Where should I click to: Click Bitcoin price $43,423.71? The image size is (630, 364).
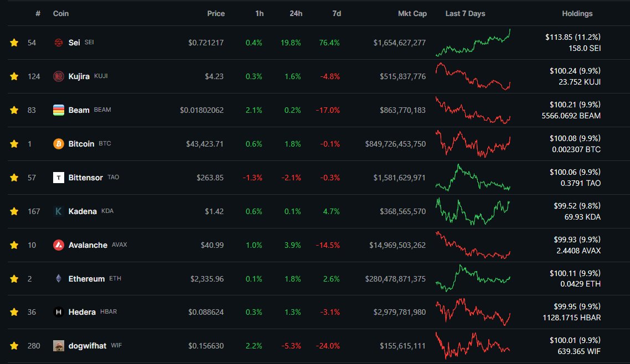coord(204,144)
